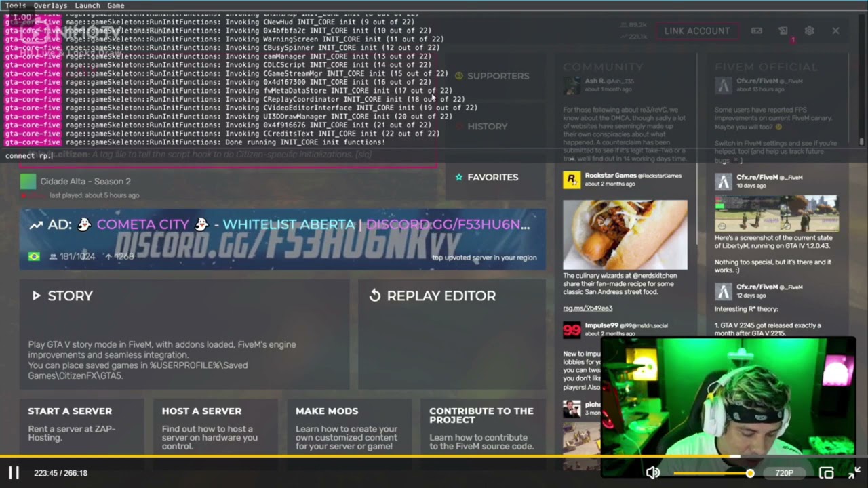Open the rsg.ms/9b49ae3 link
Viewport: 868px width, 488px height.
(x=587, y=308)
